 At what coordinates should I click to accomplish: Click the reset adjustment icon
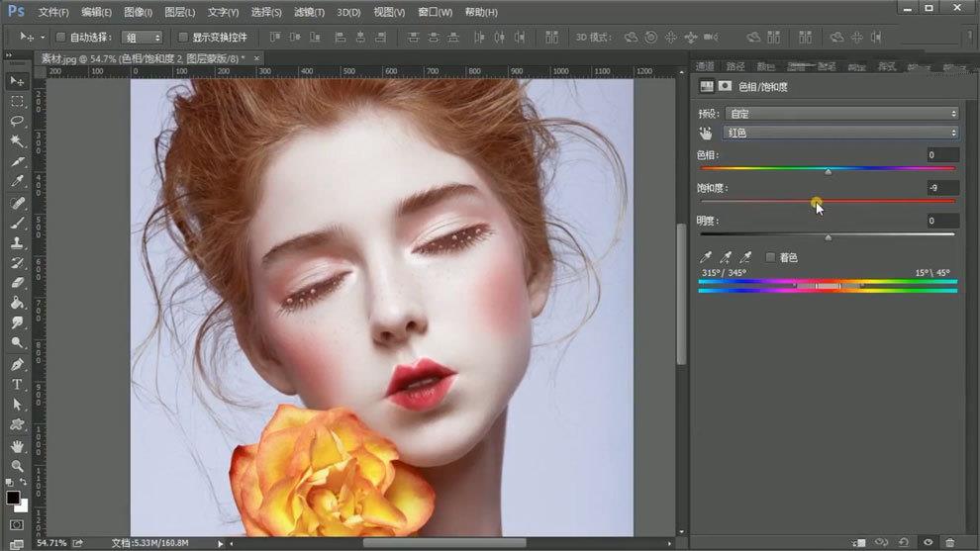[903, 542]
